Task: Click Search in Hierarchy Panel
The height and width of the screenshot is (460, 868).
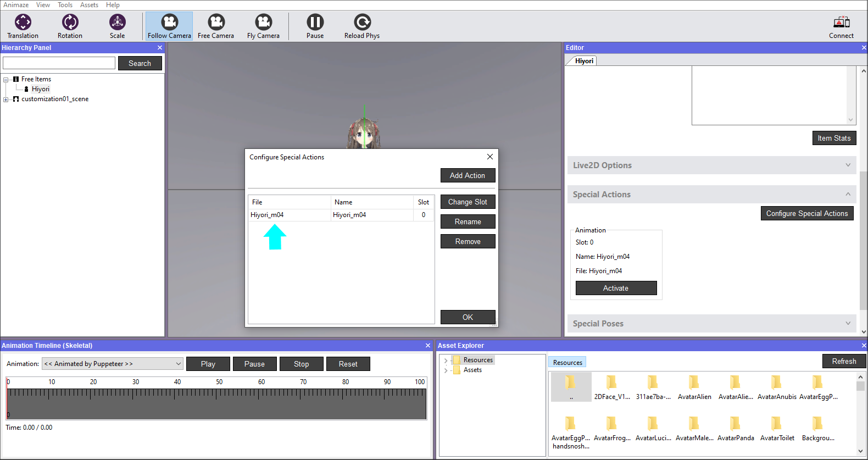Action: (x=140, y=63)
